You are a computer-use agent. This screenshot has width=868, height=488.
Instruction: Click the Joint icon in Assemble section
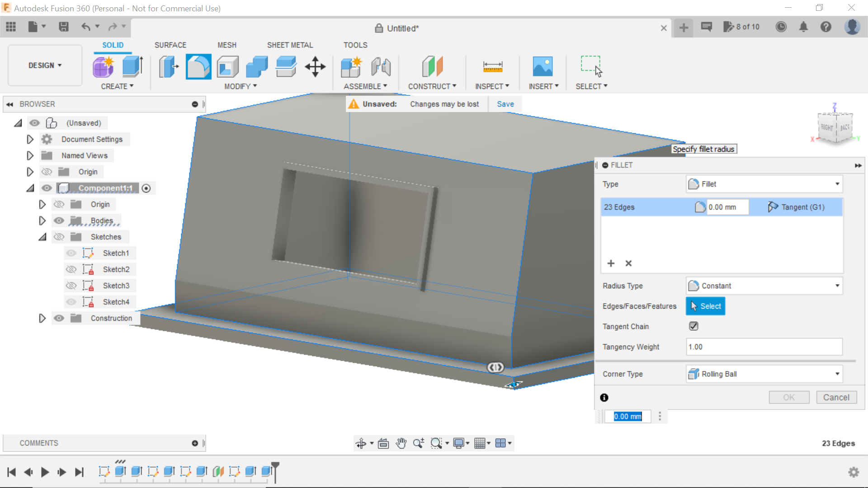pyautogui.click(x=381, y=66)
